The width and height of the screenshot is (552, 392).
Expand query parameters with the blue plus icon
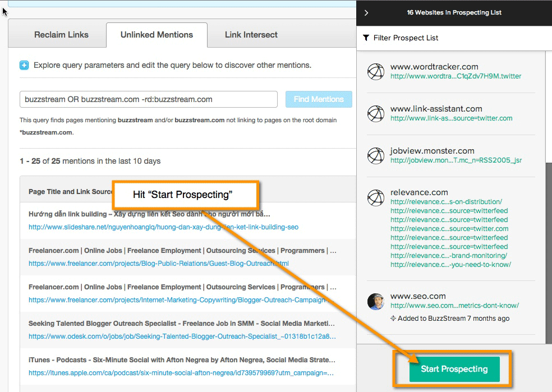(24, 65)
